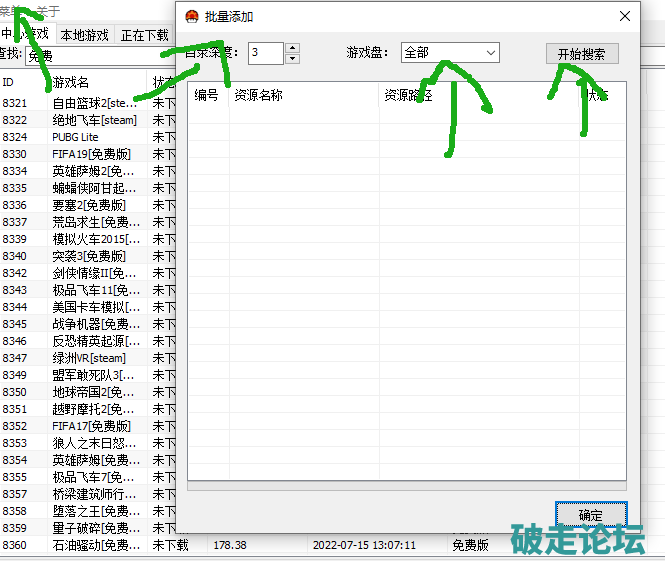Open the 游戏盘 dropdown showing 全部
This screenshot has width=665, height=561.
(449, 52)
